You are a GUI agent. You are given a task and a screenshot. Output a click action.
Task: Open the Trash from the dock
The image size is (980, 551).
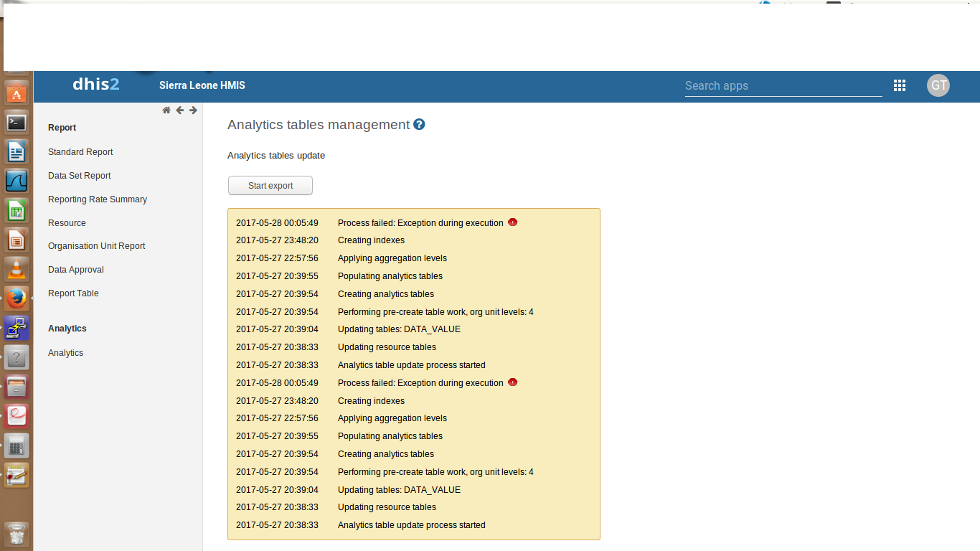[17, 534]
